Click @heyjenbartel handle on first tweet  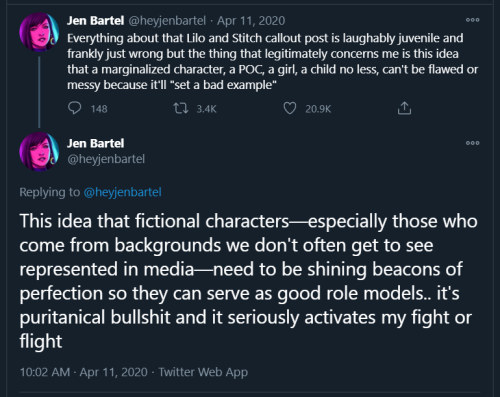point(167,21)
